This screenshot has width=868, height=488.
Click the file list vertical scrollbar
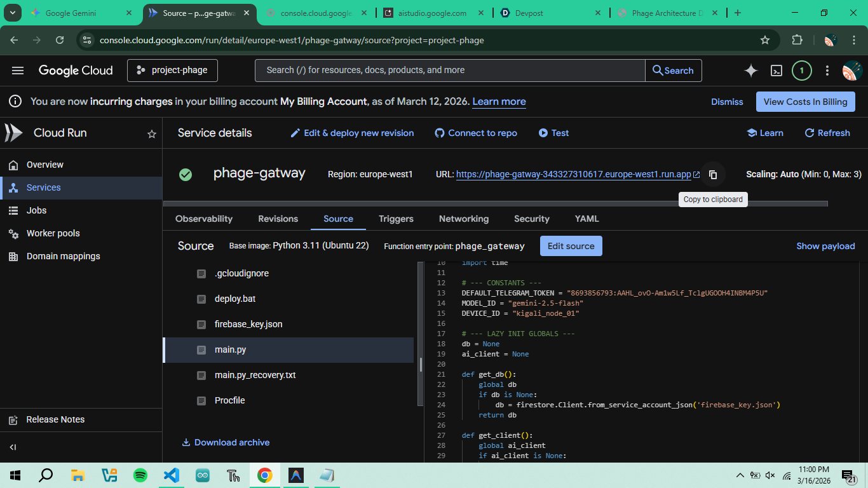(x=420, y=365)
